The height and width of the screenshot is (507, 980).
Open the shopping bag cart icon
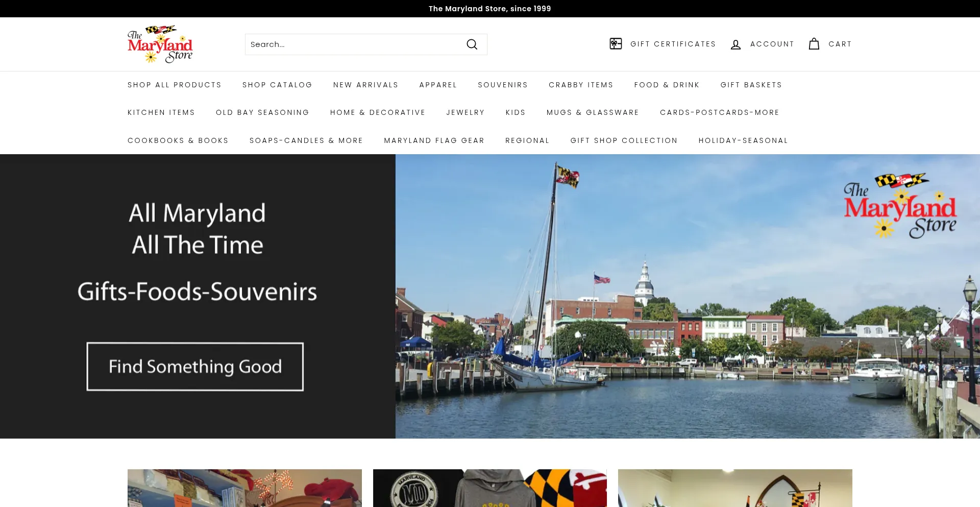point(814,44)
